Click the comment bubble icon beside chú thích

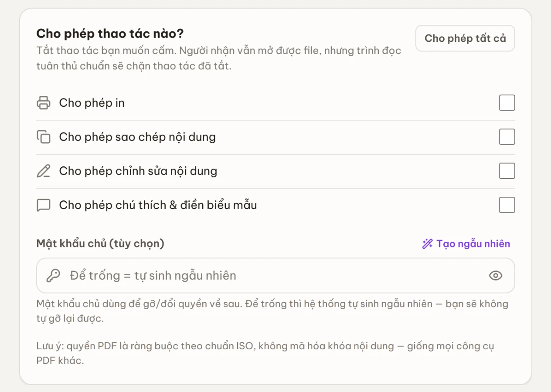coord(43,205)
